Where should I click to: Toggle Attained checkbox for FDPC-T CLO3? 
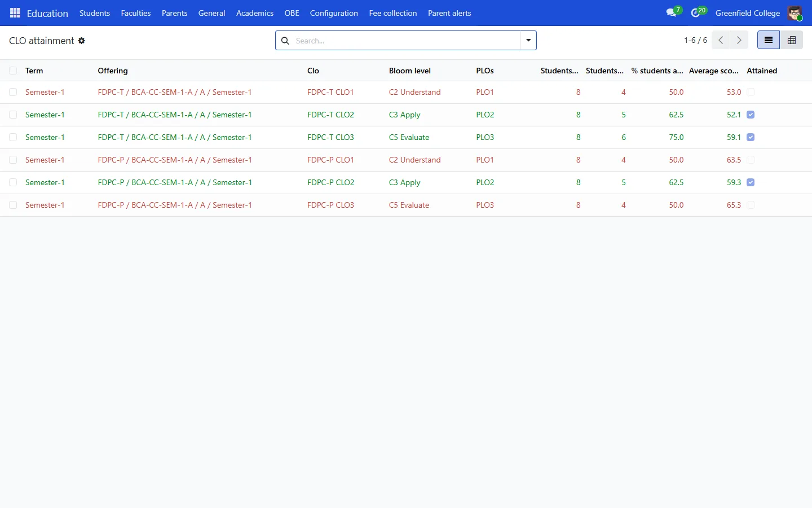[x=751, y=137]
